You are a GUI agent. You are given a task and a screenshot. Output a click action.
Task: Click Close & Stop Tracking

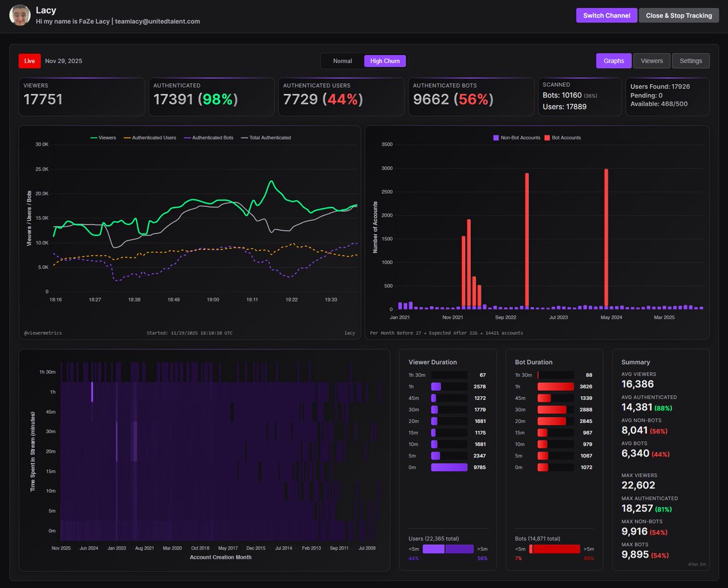click(679, 15)
